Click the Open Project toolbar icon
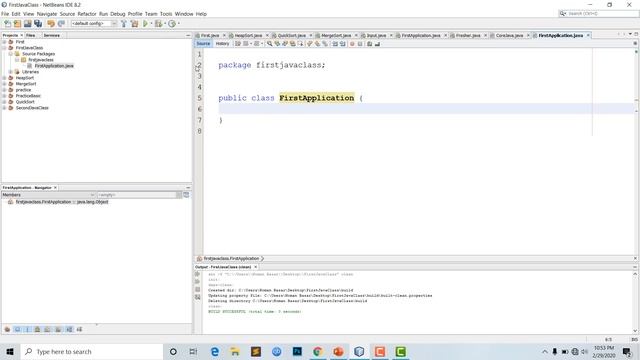This screenshot has height=360, width=640. [27, 24]
